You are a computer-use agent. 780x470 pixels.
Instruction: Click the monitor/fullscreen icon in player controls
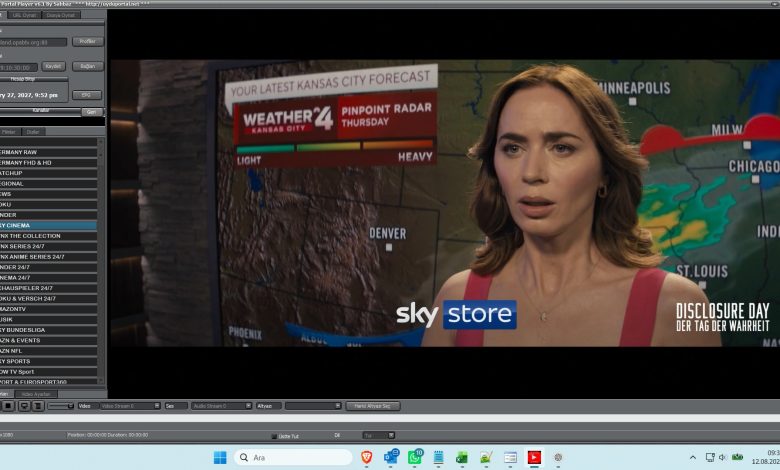[x=24, y=406]
